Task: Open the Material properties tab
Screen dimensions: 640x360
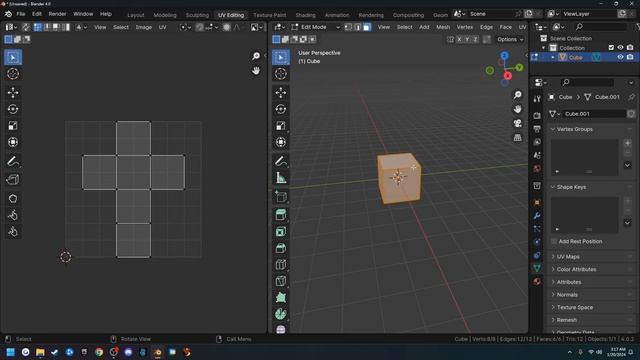Action: coord(537,281)
